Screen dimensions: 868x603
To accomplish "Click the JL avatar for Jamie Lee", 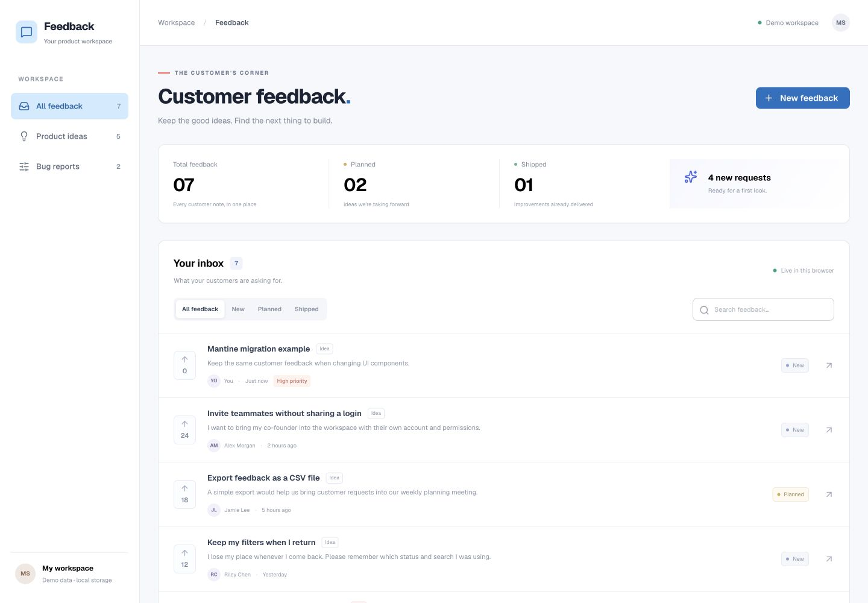I will pos(213,510).
